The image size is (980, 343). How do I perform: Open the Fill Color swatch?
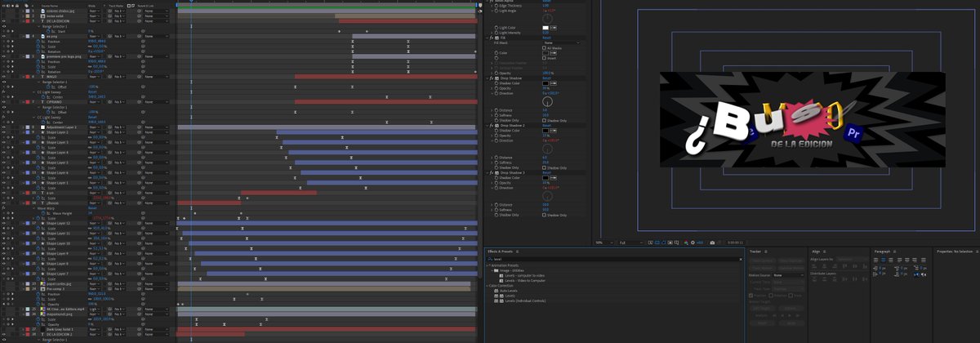(546, 53)
